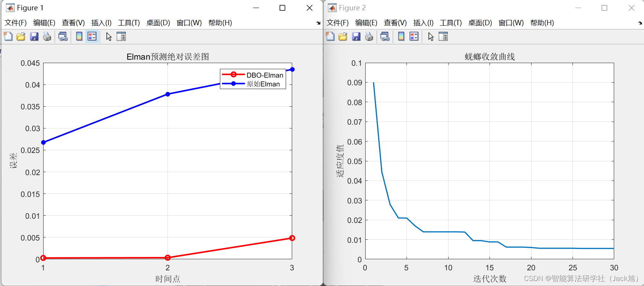Maximize the Figure 2 window

pyautogui.click(x=604, y=8)
